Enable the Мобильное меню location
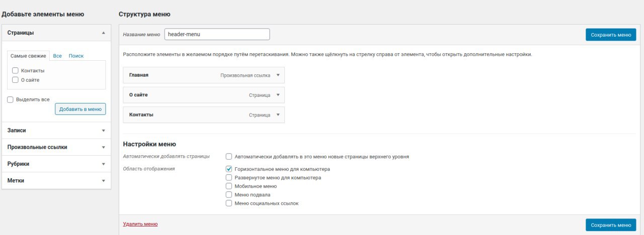644x235 pixels. coord(229,186)
